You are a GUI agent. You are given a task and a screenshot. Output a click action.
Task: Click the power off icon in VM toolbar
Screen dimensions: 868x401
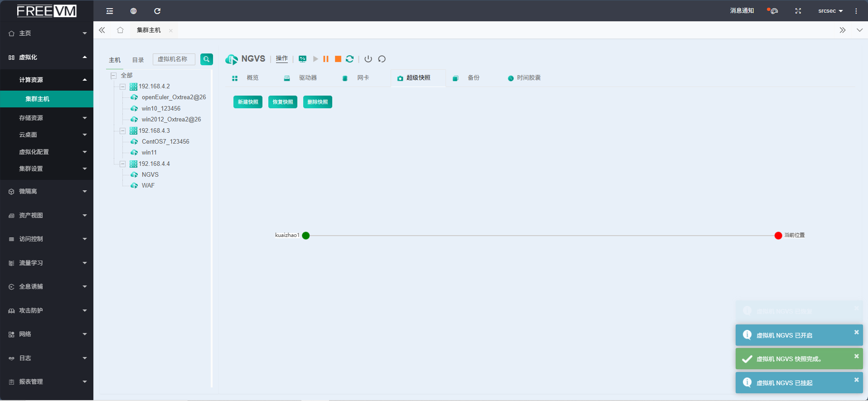(368, 59)
